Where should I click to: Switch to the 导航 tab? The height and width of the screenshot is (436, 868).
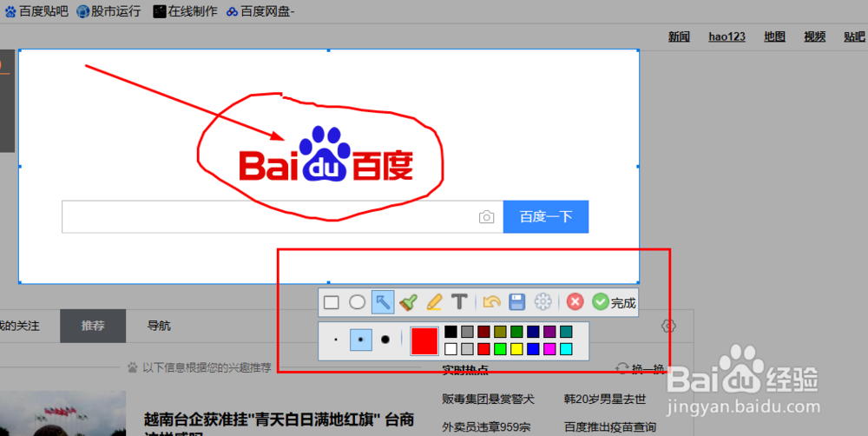(x=159, y=326)
